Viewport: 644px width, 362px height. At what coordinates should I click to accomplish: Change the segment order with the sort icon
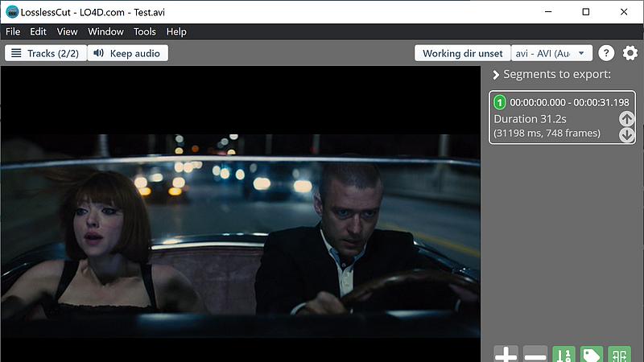pos(564,354)
